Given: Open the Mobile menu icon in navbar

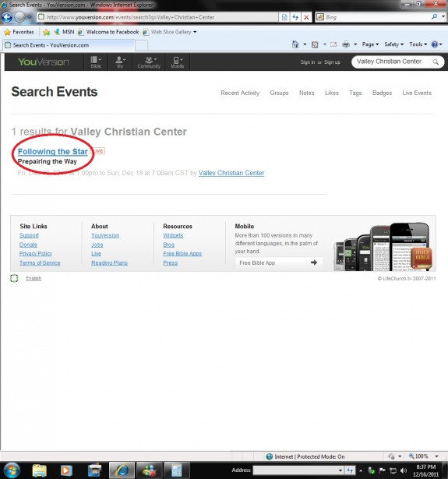Looking at the screenshot, I should [x=177, y=62].
